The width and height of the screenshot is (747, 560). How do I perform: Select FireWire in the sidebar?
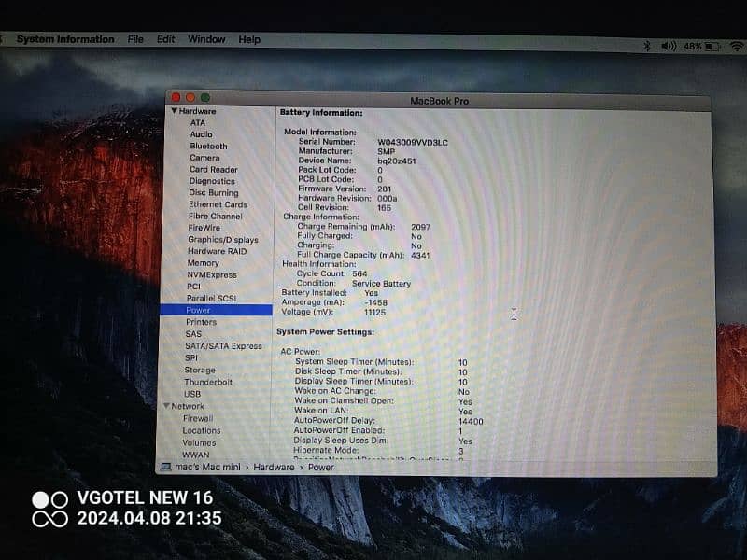204,228
